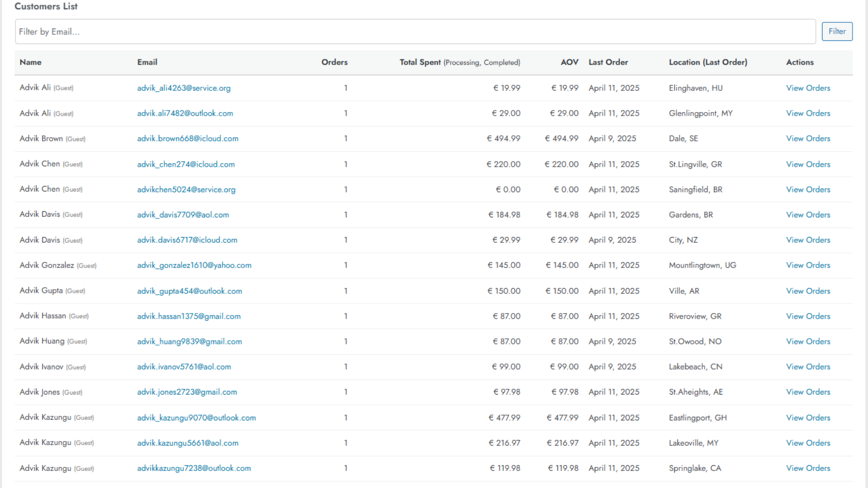This screenshot has height=488, width=868.
Task: Select the Advik Ivanov name cell
Action: 53,367
